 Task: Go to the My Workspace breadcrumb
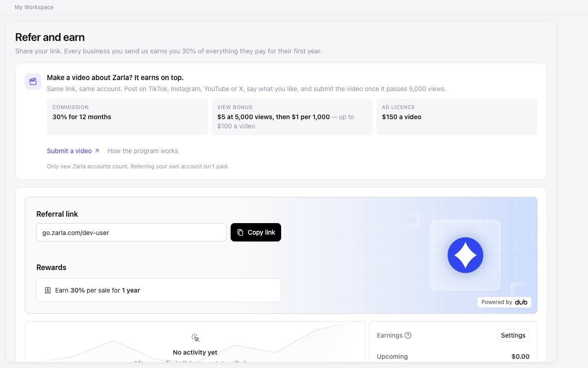[x=34, y=7]
